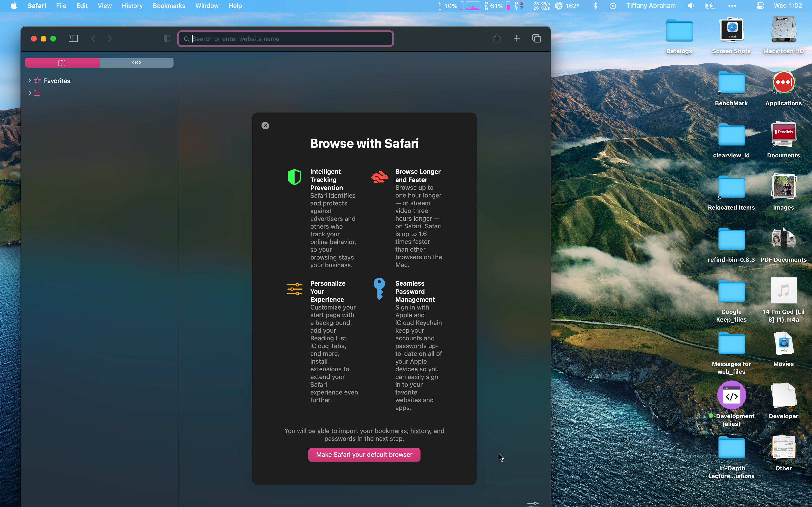The image size is (812, 507).
Task: Click the privacy report shield icon
Action: 167,39
